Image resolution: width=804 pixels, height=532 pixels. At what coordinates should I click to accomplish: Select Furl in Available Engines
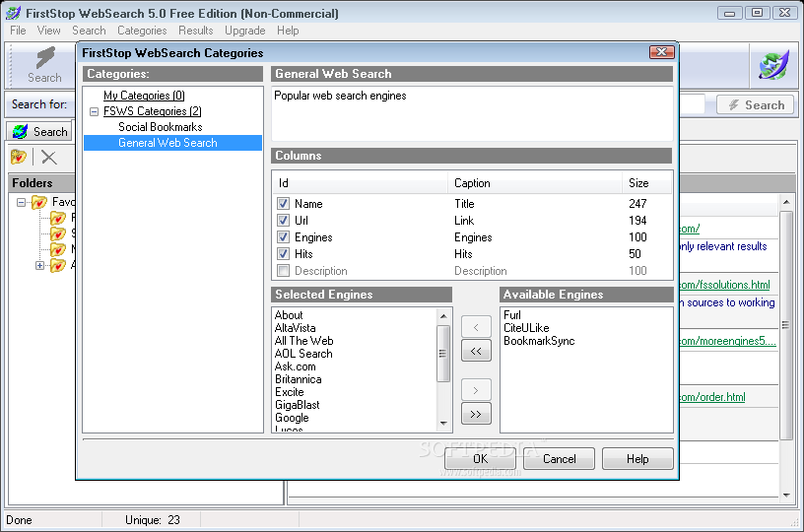[512, 315]
